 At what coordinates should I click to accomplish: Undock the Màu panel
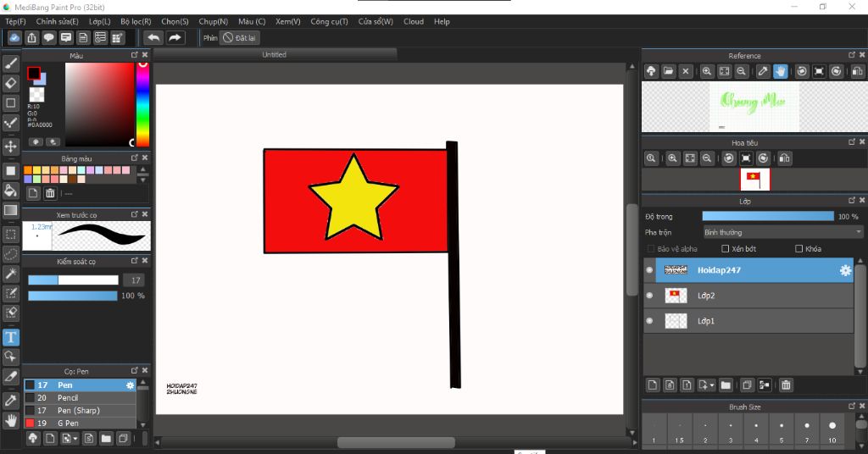click(x=135, y=55)
